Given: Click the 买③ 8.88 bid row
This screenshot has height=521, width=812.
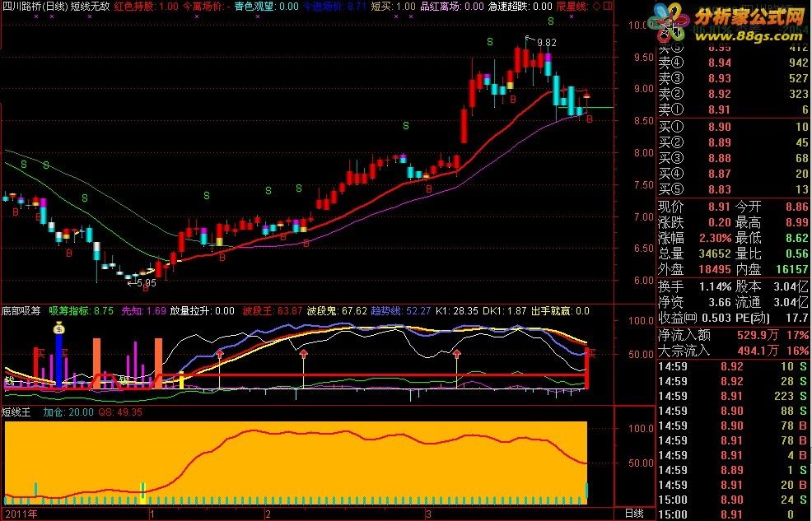Looking at the screenshot, I should coord(733,158).
